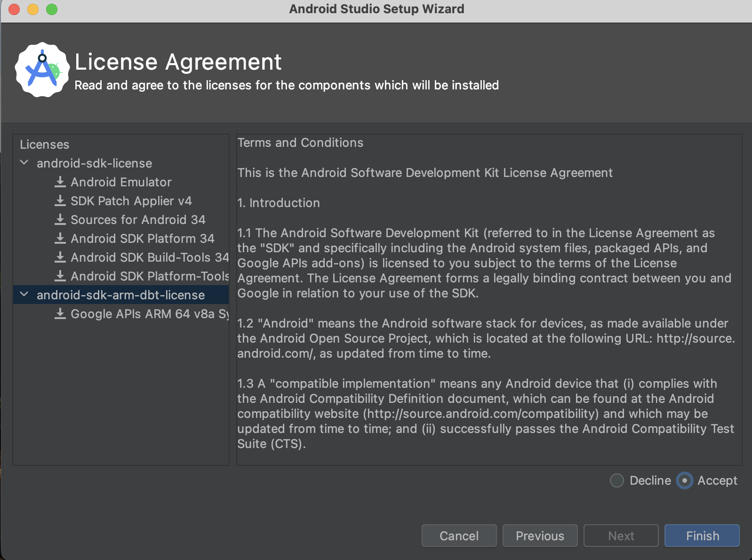
Task: Click download icon beside SDK Patch Applier v4
Action: click(x=60, y=201)
